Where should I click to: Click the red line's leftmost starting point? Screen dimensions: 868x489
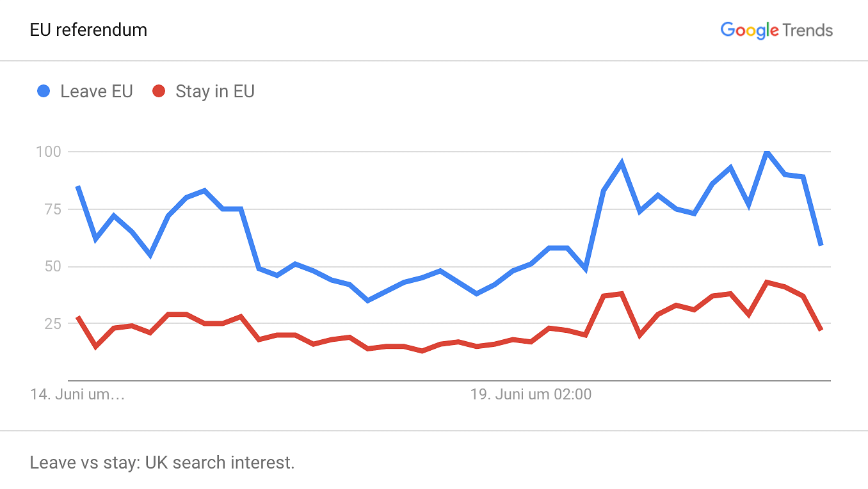77,317
